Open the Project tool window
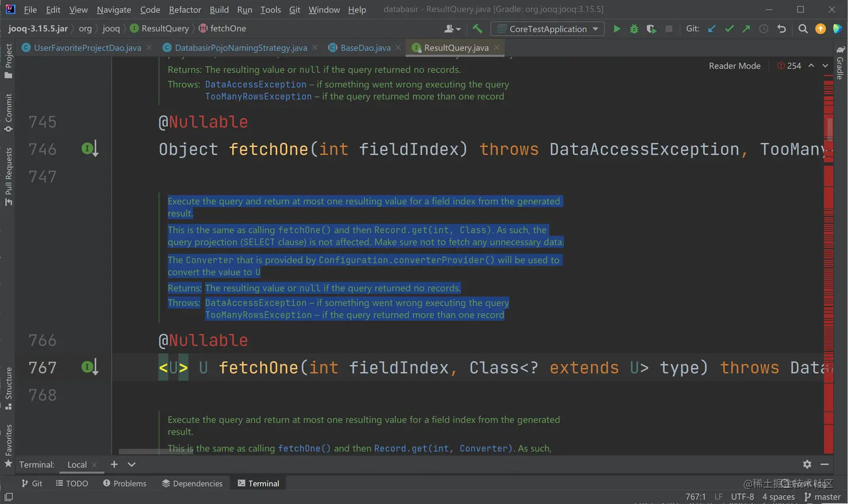The height and width of the screenshot is (504, 848). tap(8, 61)
